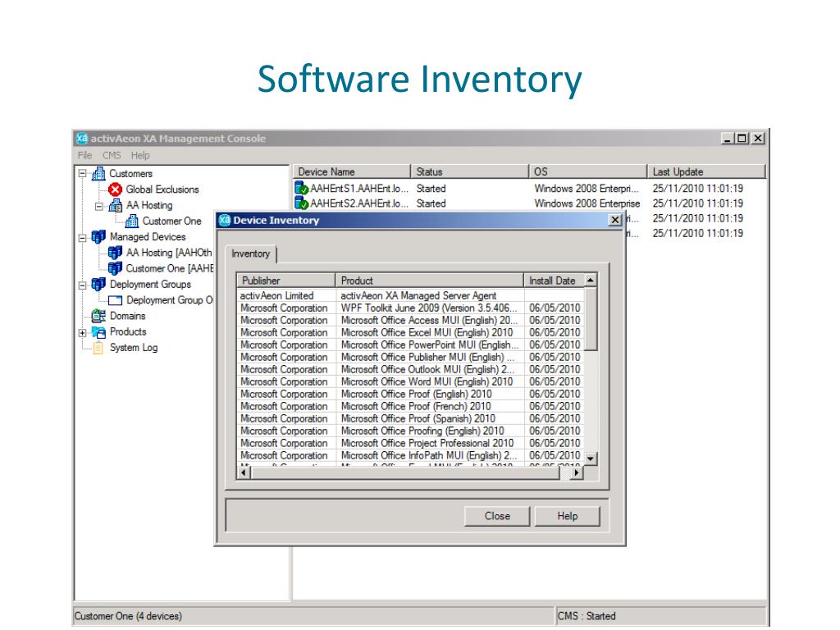
Task: Sort devices by Status column header
Action: coord(469,171)
